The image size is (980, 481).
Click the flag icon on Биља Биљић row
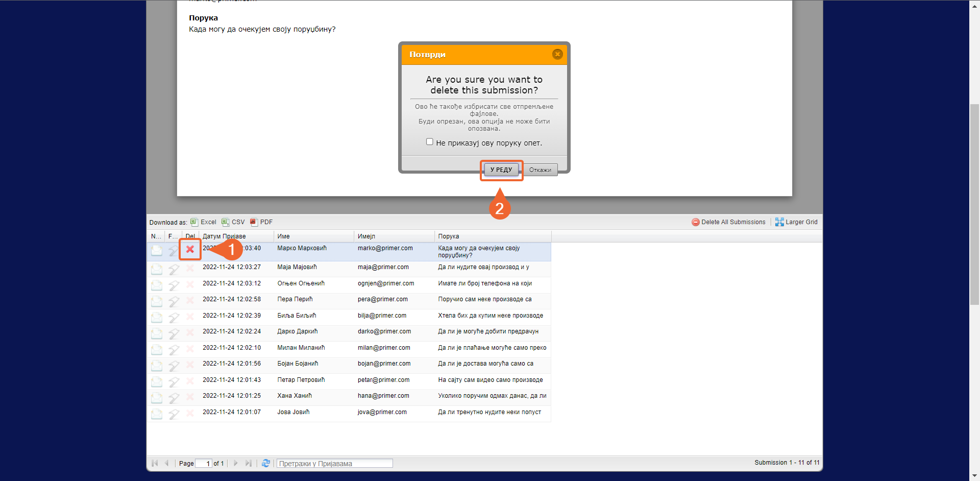pyautogui.click(x=174, y=318)
